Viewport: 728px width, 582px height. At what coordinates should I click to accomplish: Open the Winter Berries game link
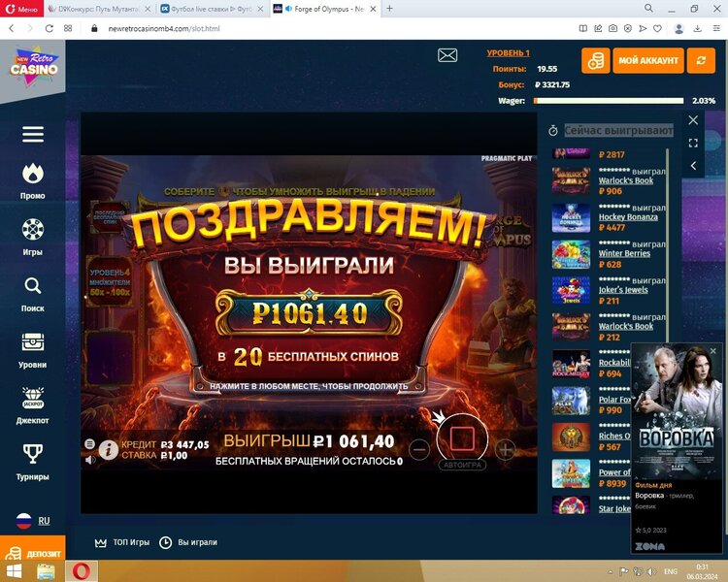[624, 253]
